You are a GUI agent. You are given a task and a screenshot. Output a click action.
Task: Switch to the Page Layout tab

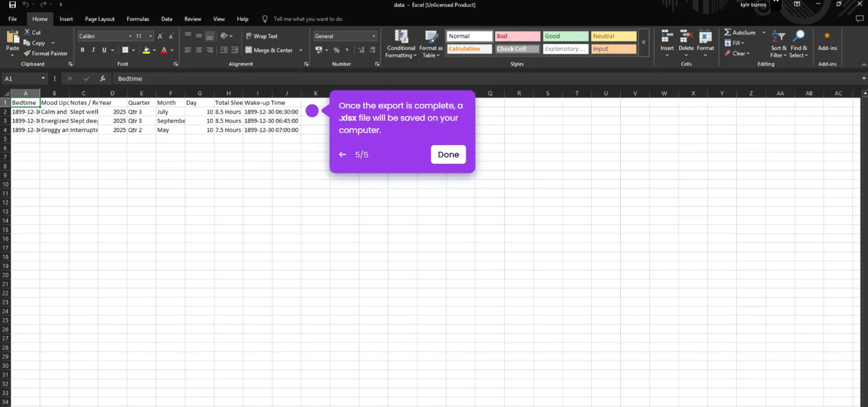[x=100, y=19]
